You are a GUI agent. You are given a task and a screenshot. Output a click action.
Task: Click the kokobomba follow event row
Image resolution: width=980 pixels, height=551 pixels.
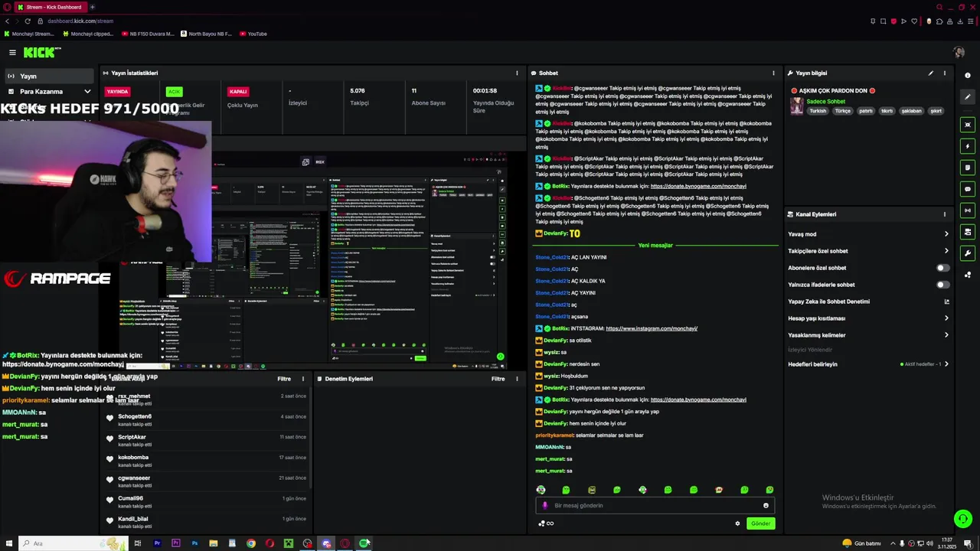[x=207, y=461]
